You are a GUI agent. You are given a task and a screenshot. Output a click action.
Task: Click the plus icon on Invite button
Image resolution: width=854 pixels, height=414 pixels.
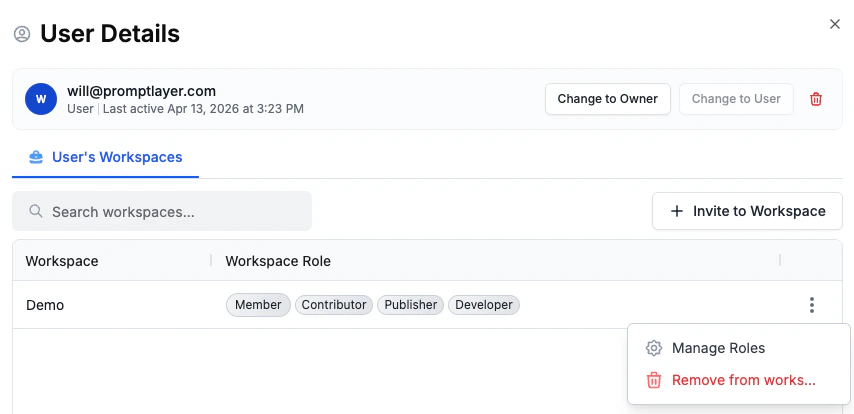tap(676, 211)
